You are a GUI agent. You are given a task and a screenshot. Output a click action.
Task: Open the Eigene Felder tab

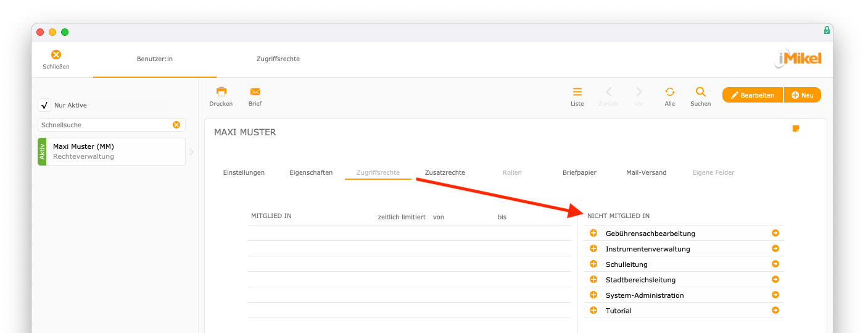click(713, 172)
